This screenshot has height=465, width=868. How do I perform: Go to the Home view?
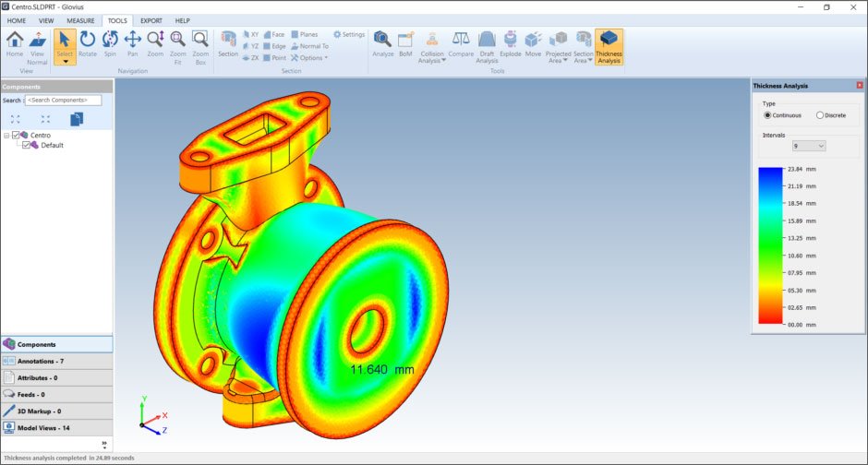[15, 44]
